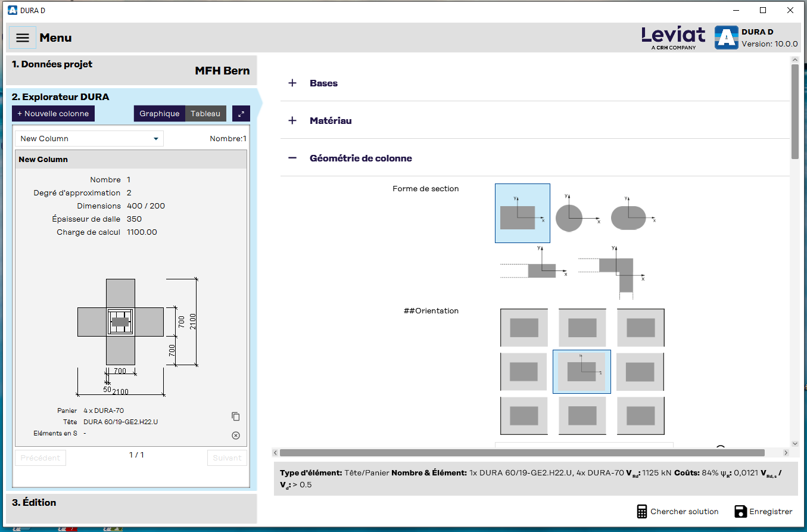Click the scroll down arrow
Image resolution: width=807 pixels, height=532 pixels.
pyautogui.click(x=794, y=444)
